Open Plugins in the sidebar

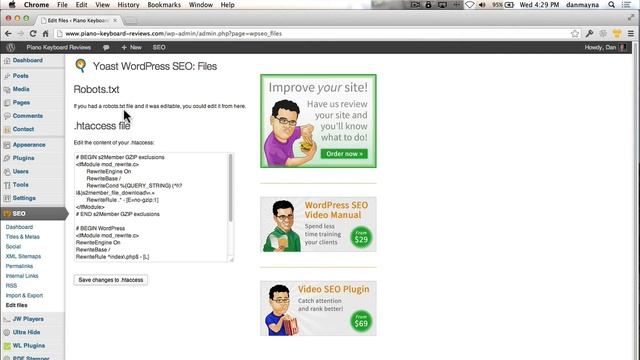coord(23,158)
